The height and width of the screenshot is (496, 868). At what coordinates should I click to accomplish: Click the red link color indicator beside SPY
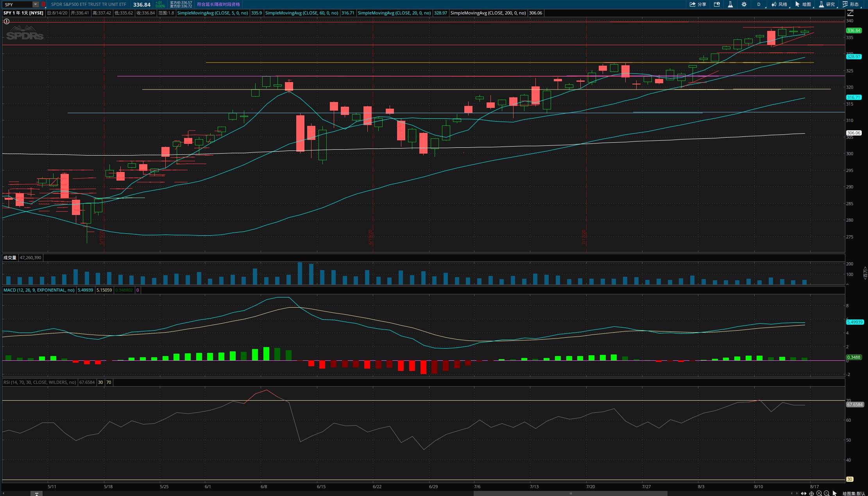[x=43, y=4]
